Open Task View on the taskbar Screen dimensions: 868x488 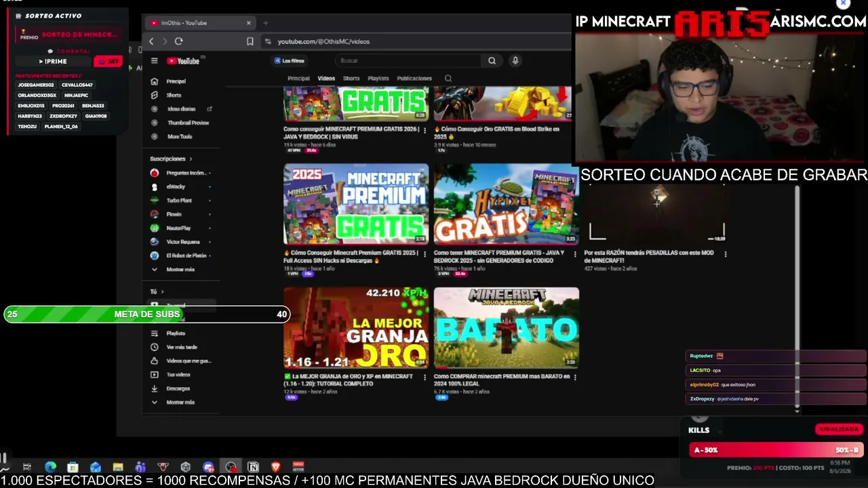click(27, 467)
